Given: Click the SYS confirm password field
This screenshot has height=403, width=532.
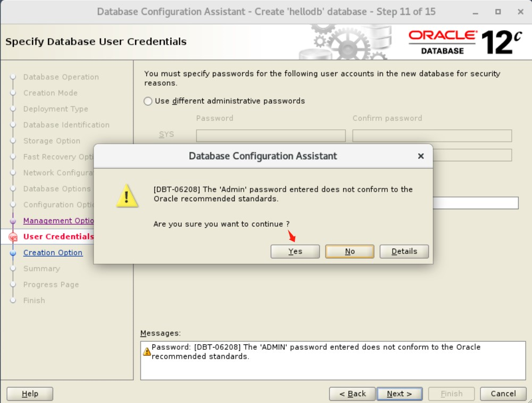Looking at the screenshot, I should coord(432,136).
